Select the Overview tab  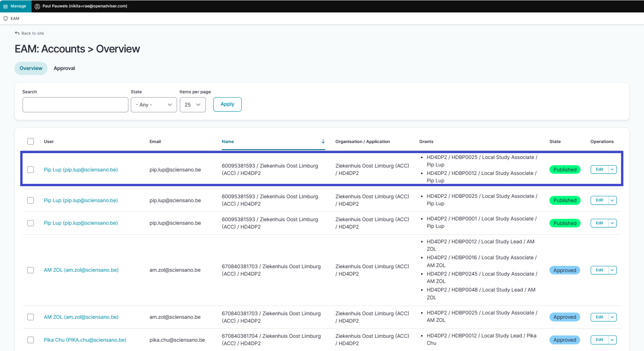click(31, 68)
